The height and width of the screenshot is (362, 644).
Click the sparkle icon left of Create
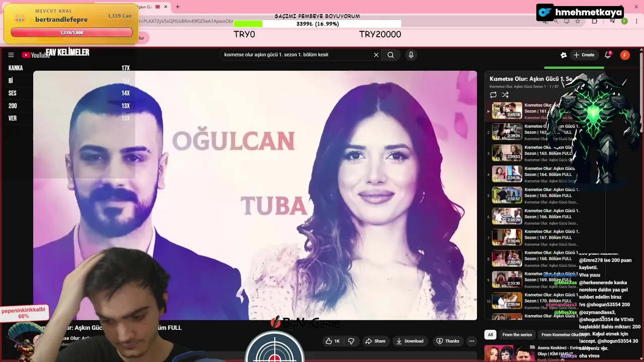[563, 55]
